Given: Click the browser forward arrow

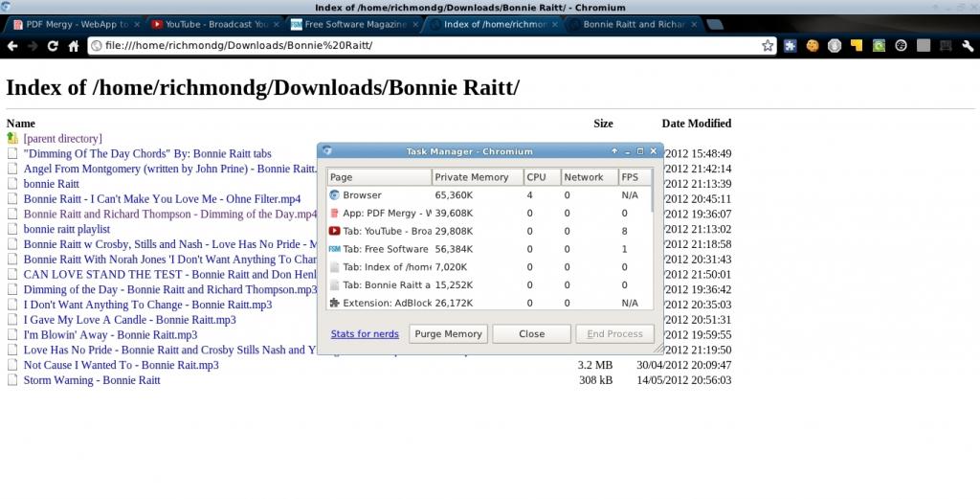Looking at the screenshot, I should 33,46.
